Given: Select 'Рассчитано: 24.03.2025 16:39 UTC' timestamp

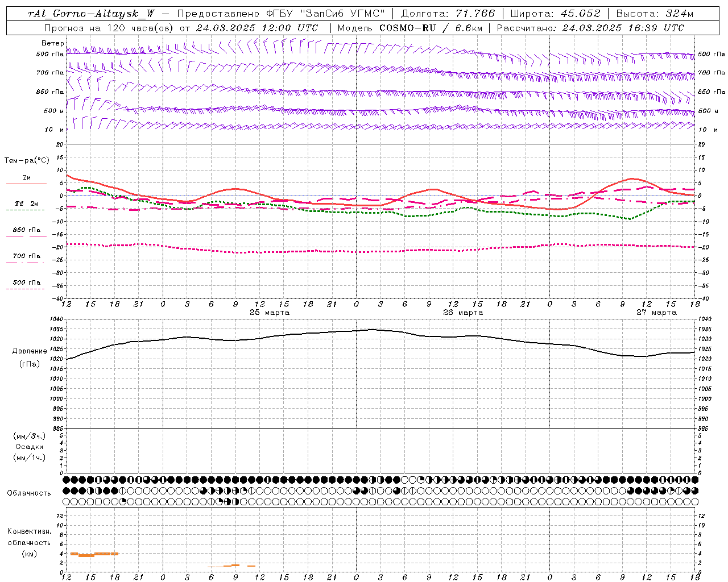Looking at the screenshot, I should tap(590, 28).
